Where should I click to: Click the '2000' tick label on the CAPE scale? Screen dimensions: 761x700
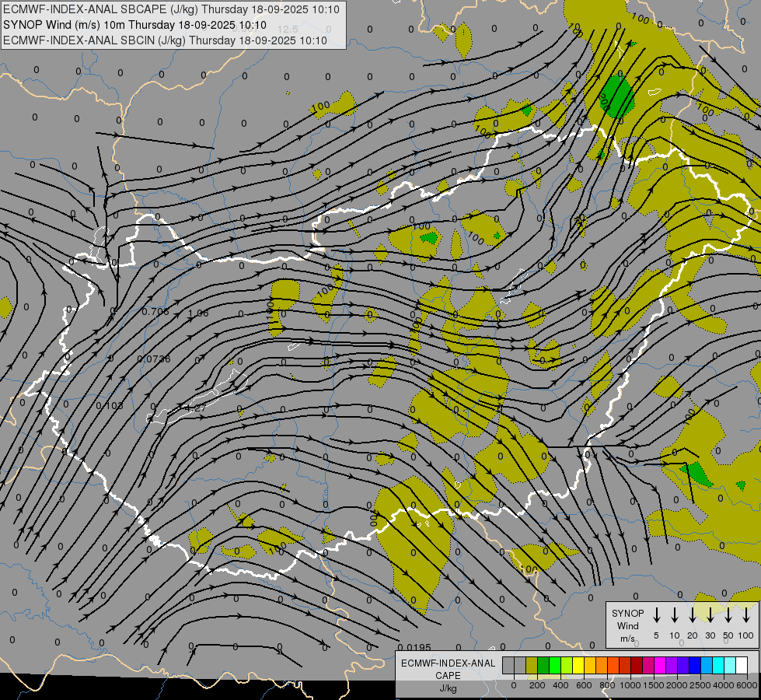677,685
